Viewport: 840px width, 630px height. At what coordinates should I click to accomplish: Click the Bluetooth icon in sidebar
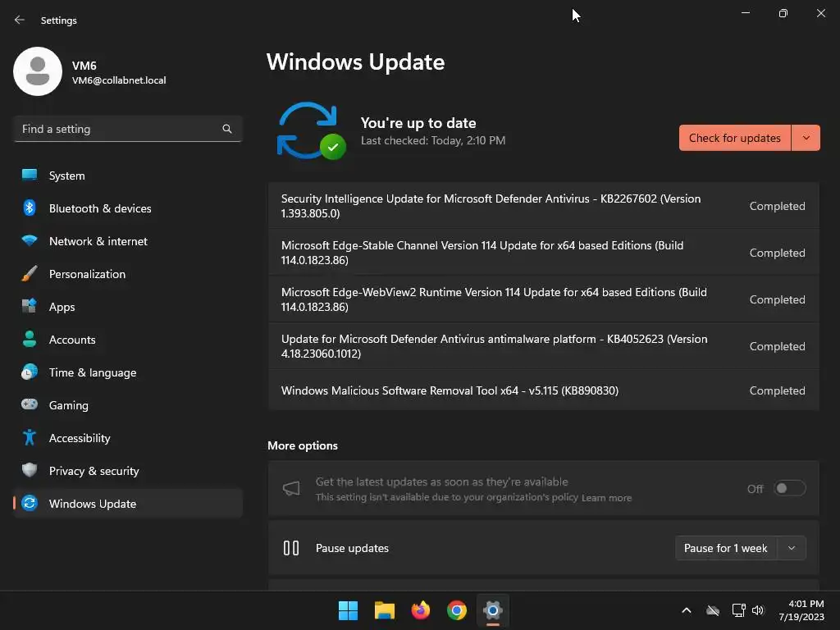pyautogui.click(x=30, y=208)
